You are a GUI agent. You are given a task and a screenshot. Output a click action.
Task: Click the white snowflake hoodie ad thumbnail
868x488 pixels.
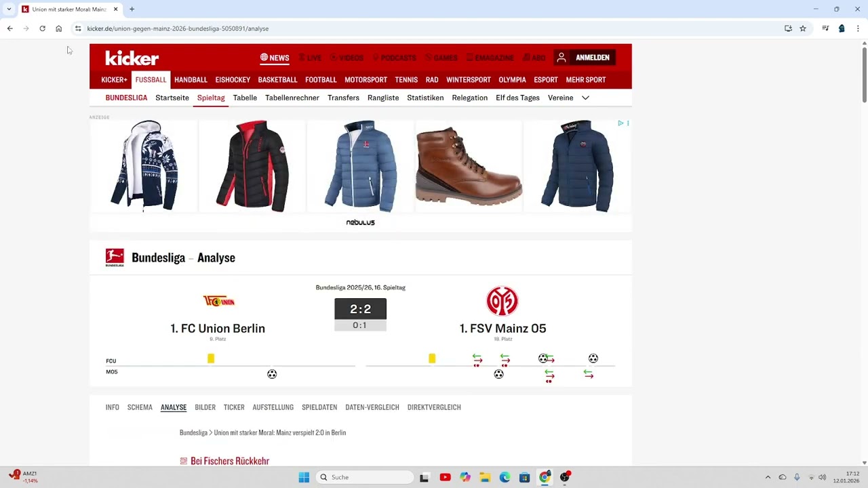[x=144, y=166]
